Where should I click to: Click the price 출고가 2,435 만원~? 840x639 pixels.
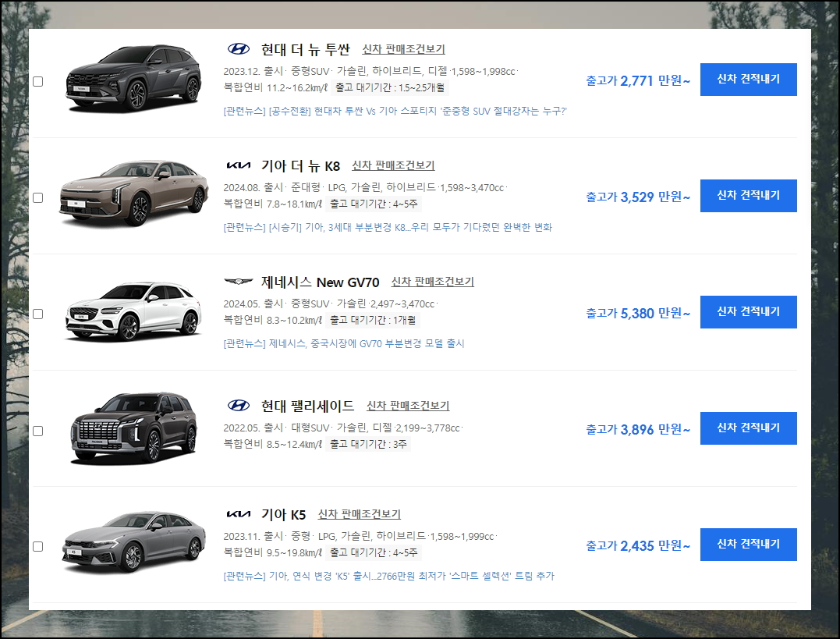637,545
